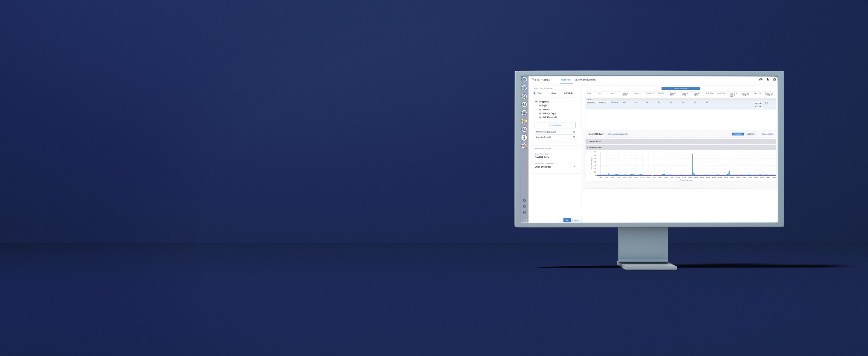The width and height of the screenshot is (868, 356).
Task: Remove Bundle-Ether25 with the trash icon
Action: click(574, 138)
